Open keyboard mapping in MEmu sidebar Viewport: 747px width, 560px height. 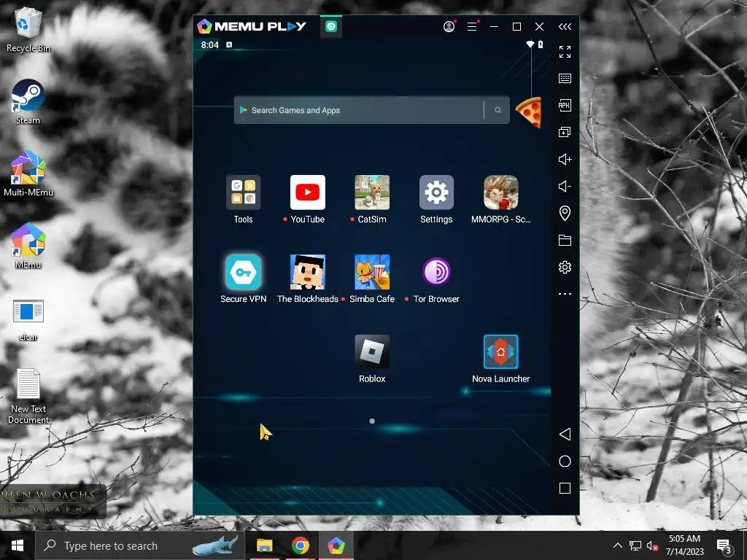pos(565,78)
